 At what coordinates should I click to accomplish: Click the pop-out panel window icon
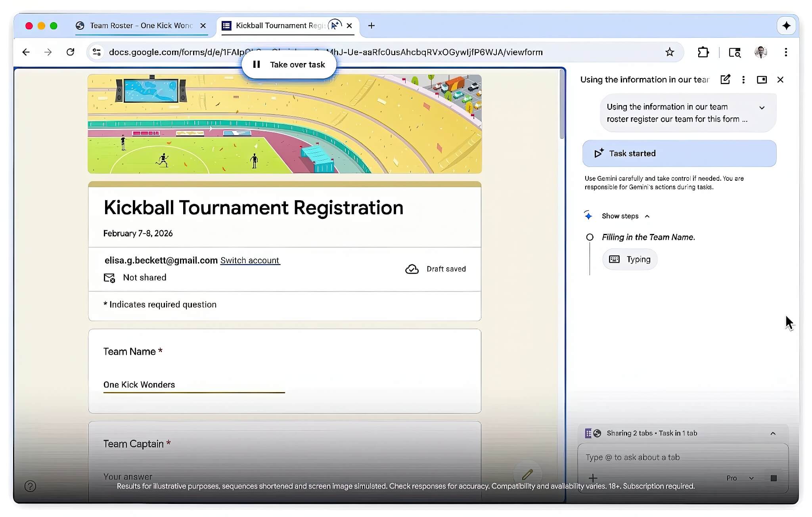[x=762, y=80]
